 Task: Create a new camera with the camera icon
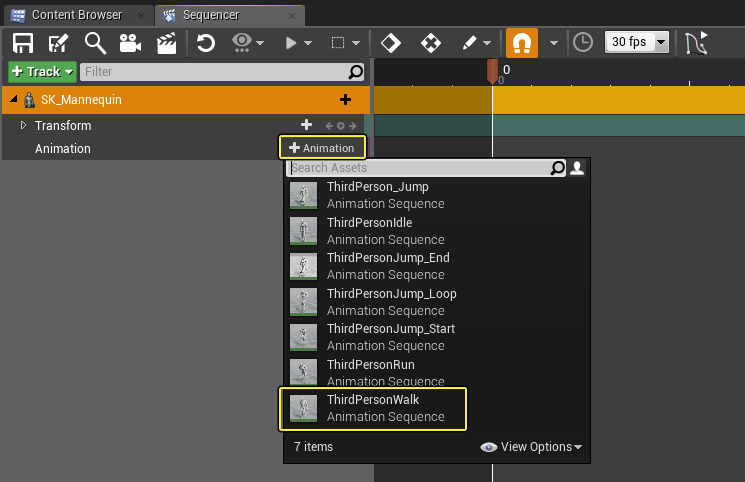coord(130,43)
